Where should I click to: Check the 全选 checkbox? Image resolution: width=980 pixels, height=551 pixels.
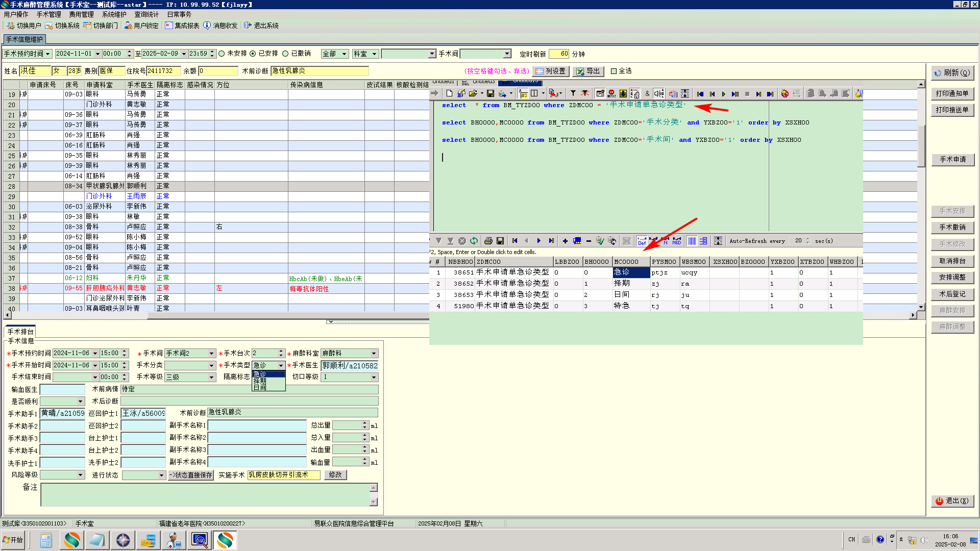614,71
